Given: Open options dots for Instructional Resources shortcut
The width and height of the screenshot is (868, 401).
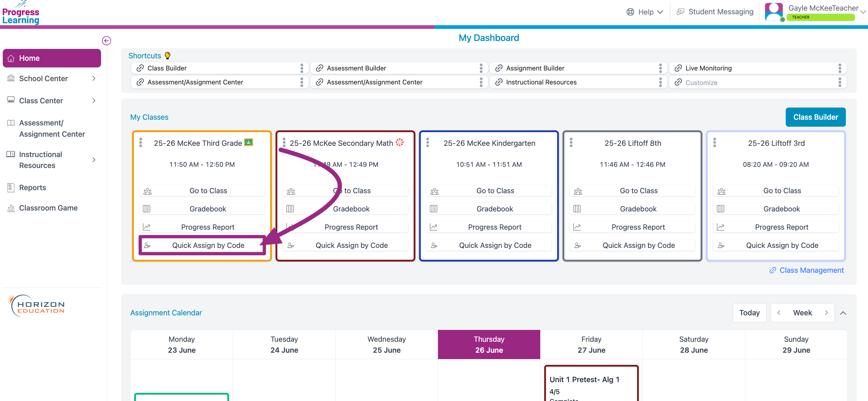Looking at the screenshot, I should pos(660,82).
